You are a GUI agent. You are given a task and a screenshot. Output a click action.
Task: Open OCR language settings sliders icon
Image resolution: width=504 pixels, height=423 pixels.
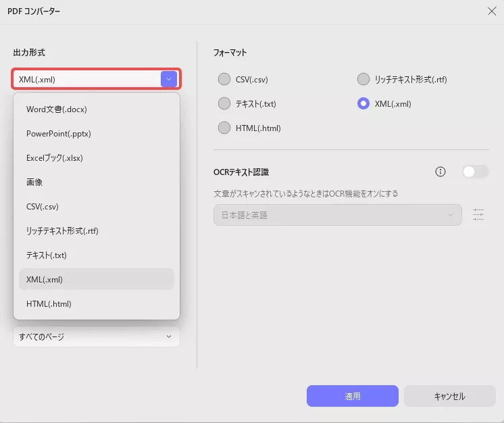click(478, 214)
